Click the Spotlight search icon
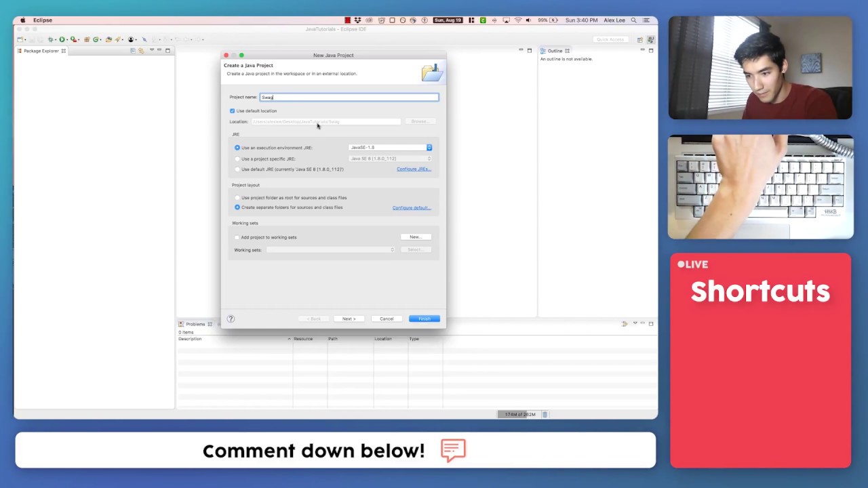 pos(633,20)
